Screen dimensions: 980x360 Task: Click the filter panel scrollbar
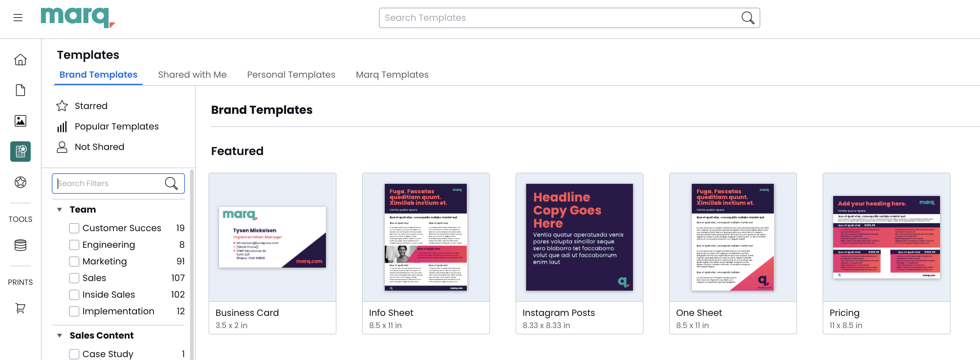(192, 264)
